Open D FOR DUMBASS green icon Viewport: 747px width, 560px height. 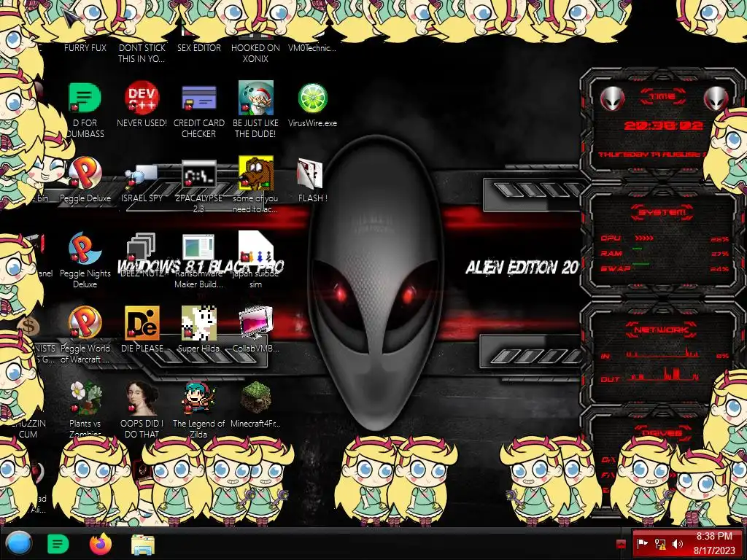tap(85, 98)
